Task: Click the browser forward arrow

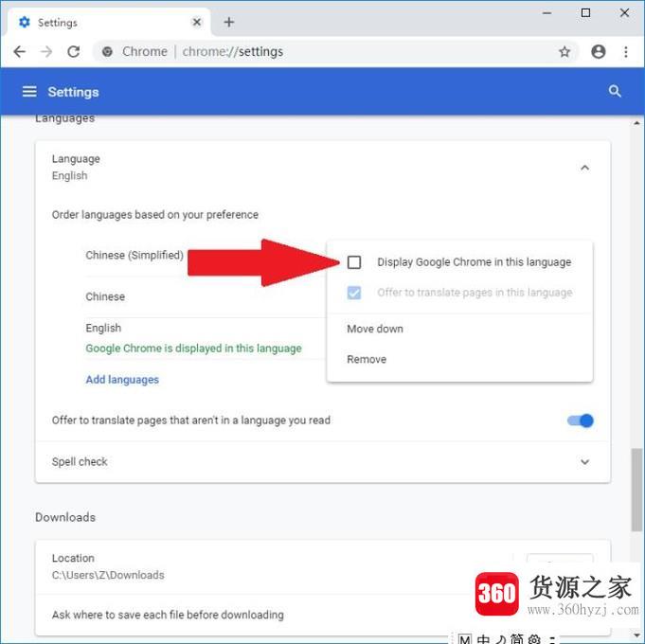Action: coord(46,52)
